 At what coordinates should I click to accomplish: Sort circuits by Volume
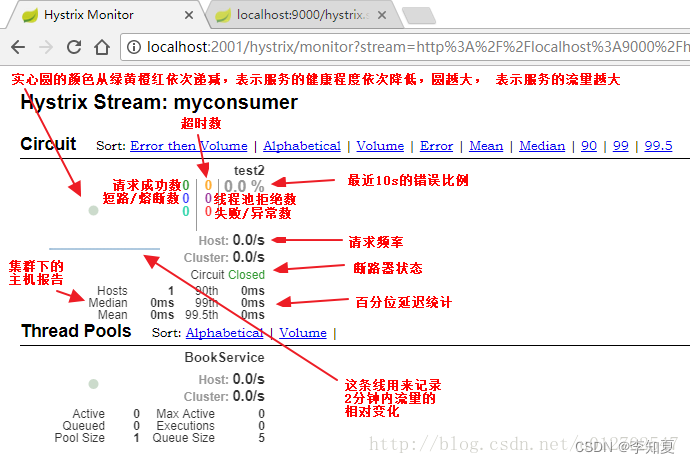(x=380, y=146)
